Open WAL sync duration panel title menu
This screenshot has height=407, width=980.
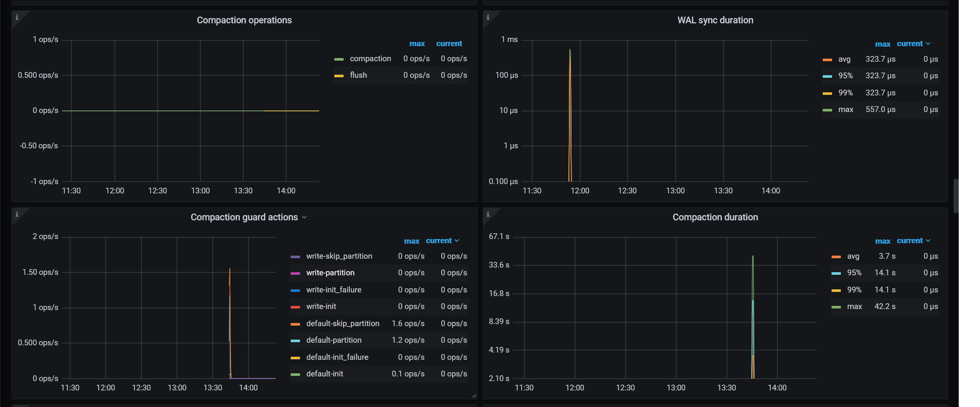tap(715, 20)
